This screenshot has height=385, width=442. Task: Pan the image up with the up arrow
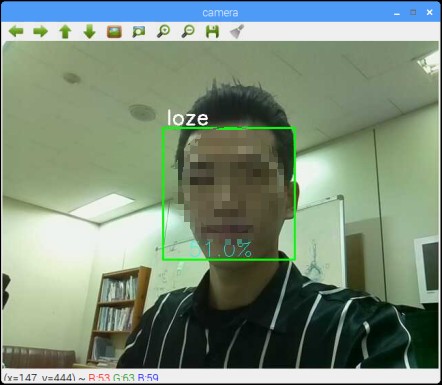pos(65,32)
